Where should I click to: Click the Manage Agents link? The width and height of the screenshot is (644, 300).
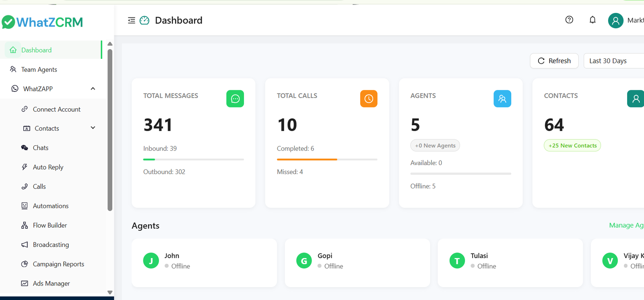click(x=626, y=226)
